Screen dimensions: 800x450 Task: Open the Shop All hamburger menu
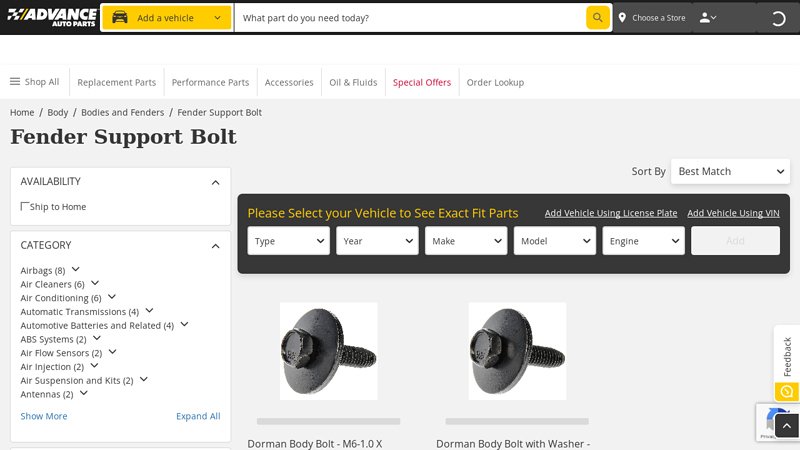coord(34,82)
